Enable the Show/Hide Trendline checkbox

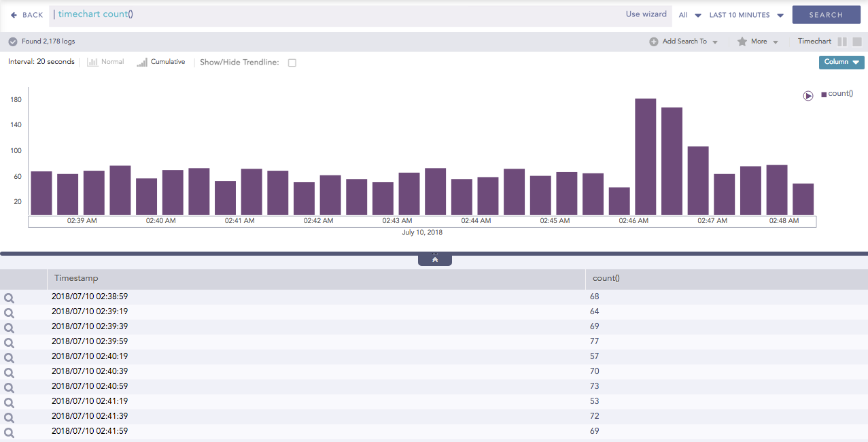pos(292,63)
